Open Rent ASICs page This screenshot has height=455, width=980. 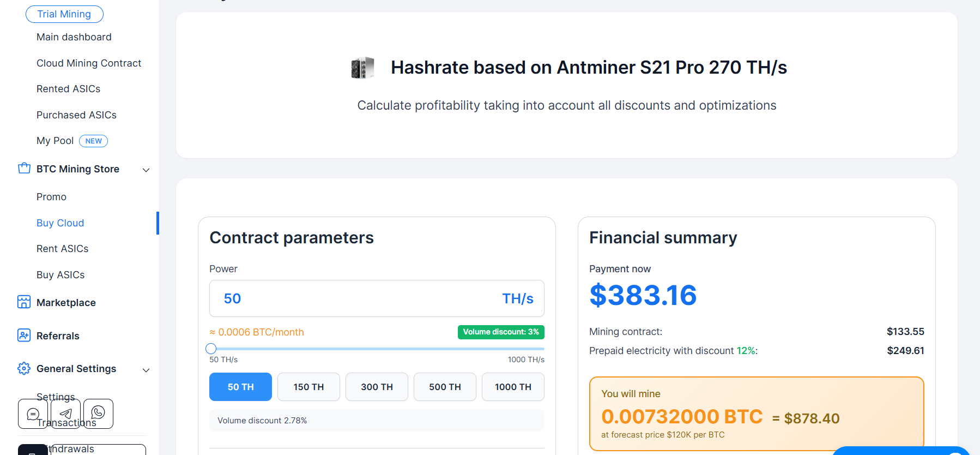[63, 249]
